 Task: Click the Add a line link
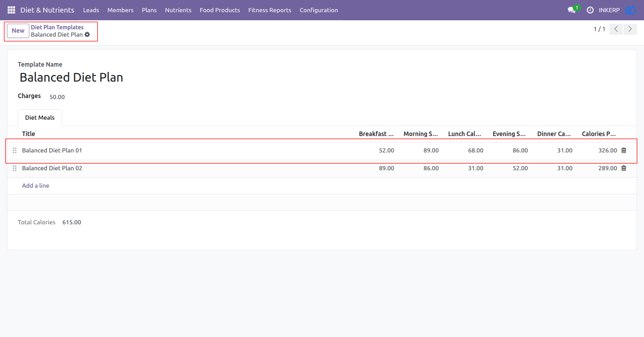pyautogui.click(x=36, y=186)
